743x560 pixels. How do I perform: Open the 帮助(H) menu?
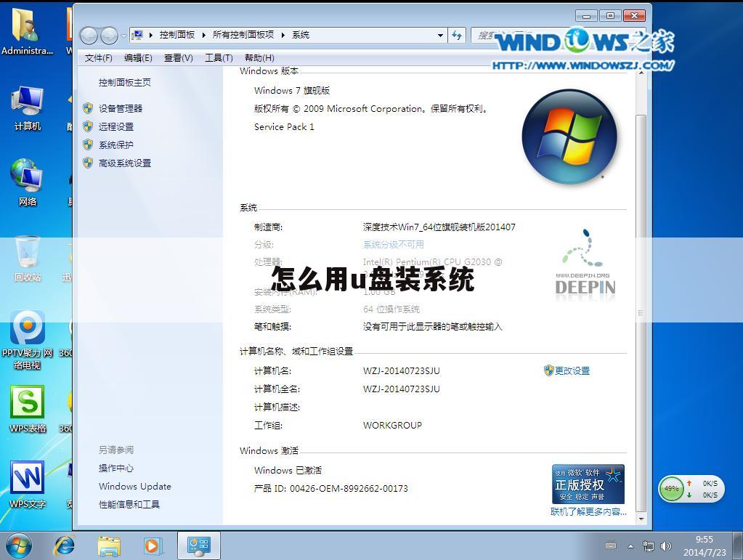pyautogui.click(x=259, y=58)
